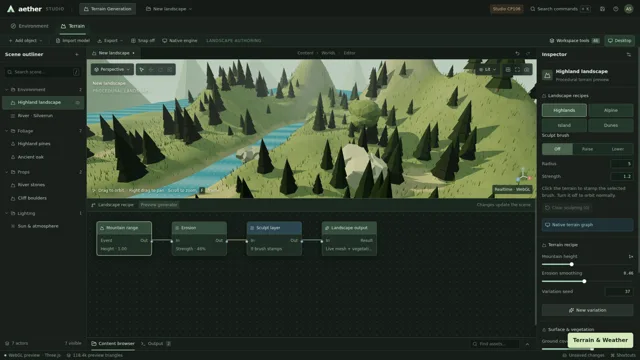
Task: Click the 118.4k preview triangles status item
Action: [95, 356]
